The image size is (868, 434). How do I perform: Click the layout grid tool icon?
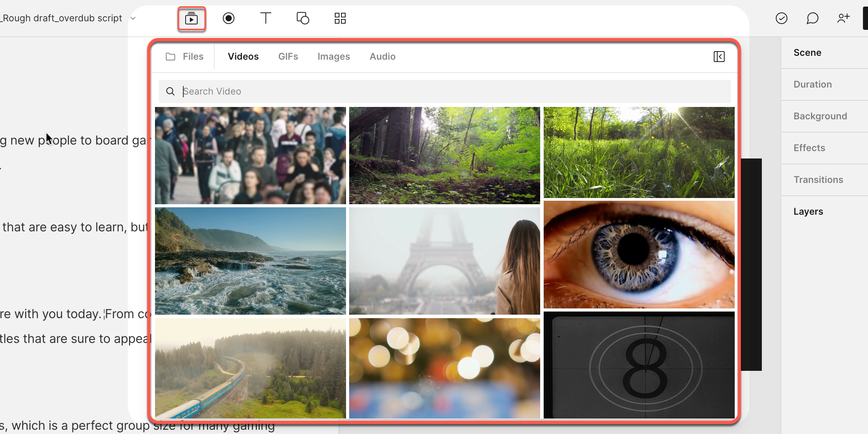[341, 18]
